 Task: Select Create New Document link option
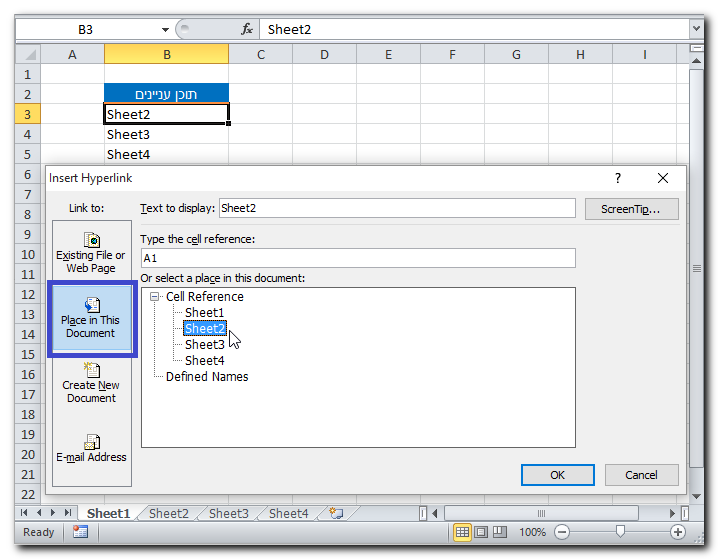(x=91, y=383)
